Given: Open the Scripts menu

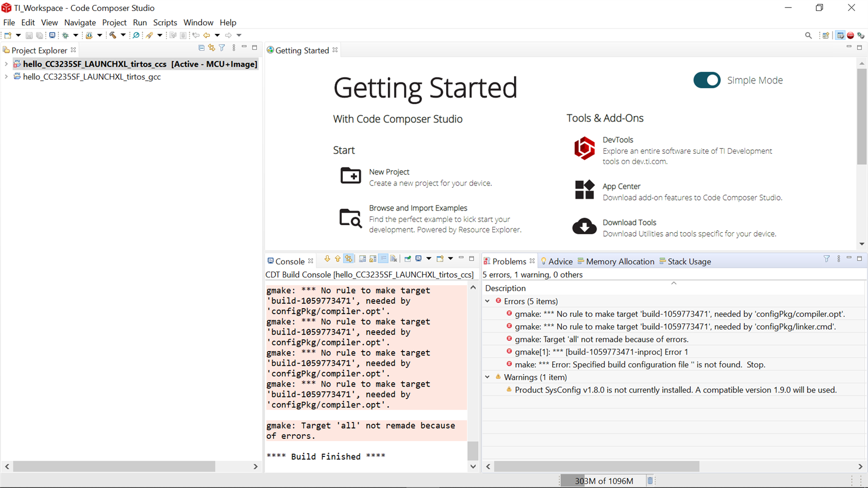Looking at the screenshot, I should point(165,22).
